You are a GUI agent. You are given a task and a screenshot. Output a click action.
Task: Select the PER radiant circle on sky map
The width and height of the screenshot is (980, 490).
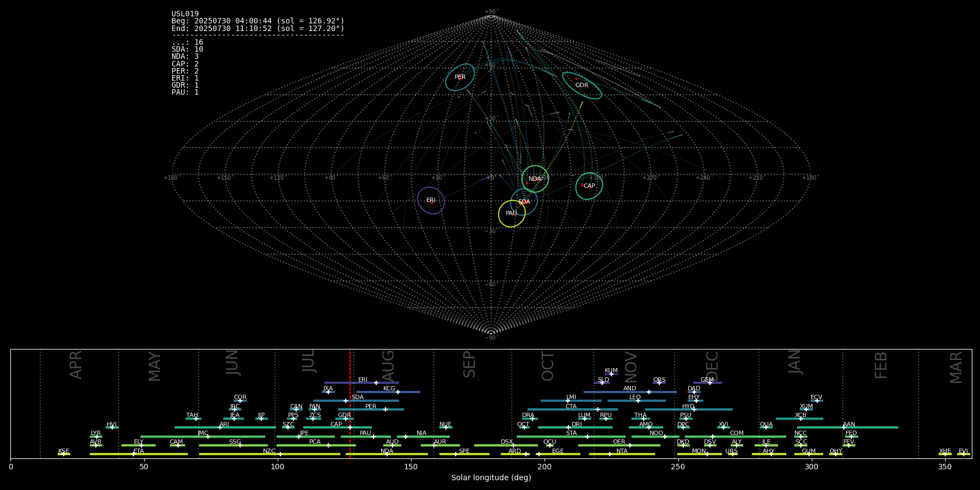tap(460, 77)
